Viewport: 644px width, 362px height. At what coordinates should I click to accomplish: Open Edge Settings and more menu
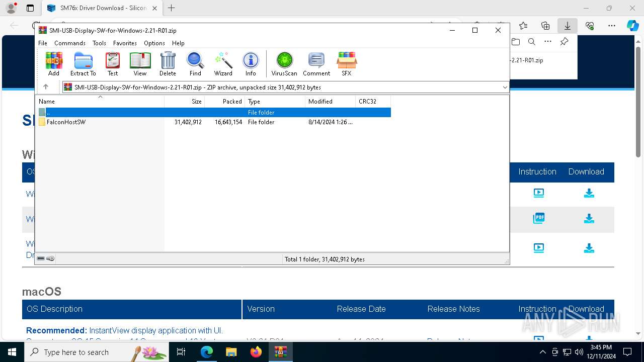coord(612,25)
